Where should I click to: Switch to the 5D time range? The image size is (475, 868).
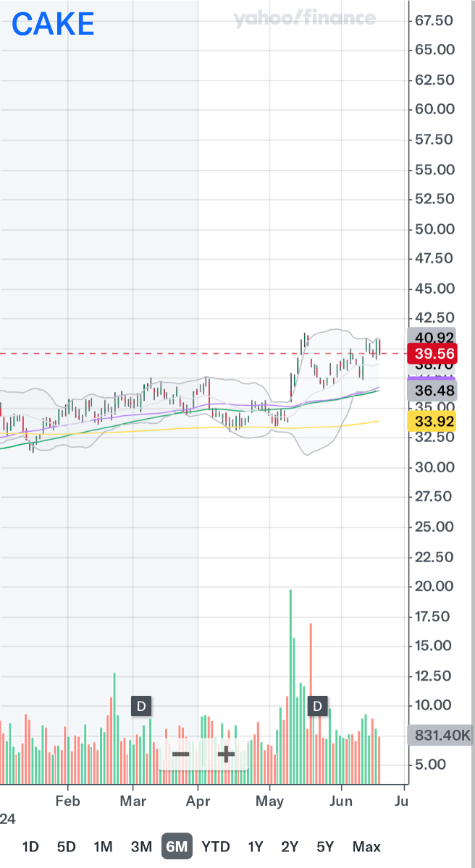click(67, 846)
